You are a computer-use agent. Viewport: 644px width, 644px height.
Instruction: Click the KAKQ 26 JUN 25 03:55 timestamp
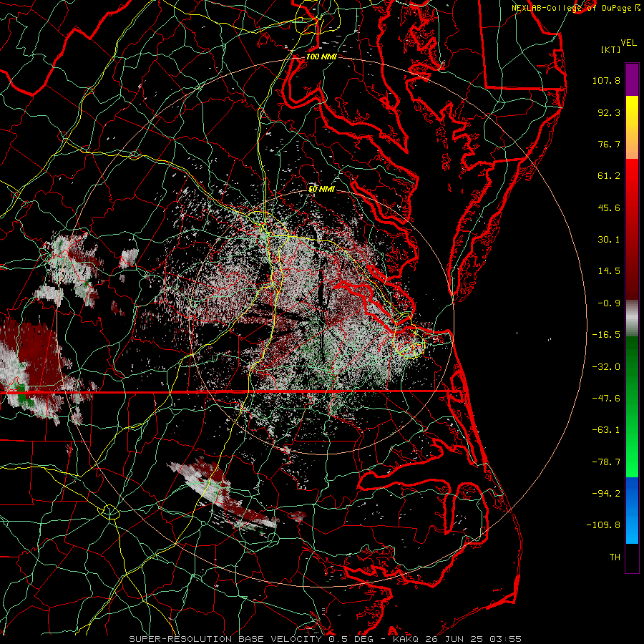click(457, 639)
